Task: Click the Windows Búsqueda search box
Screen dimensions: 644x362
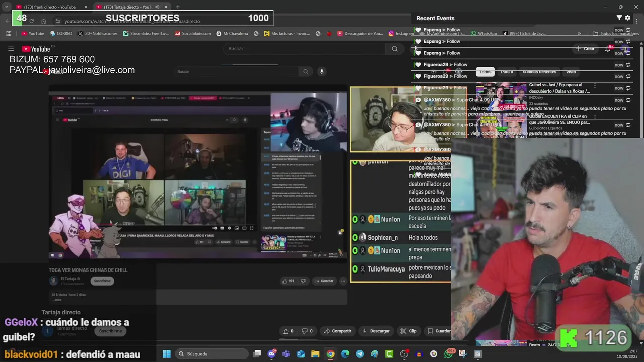Action: tap(212, 354)
